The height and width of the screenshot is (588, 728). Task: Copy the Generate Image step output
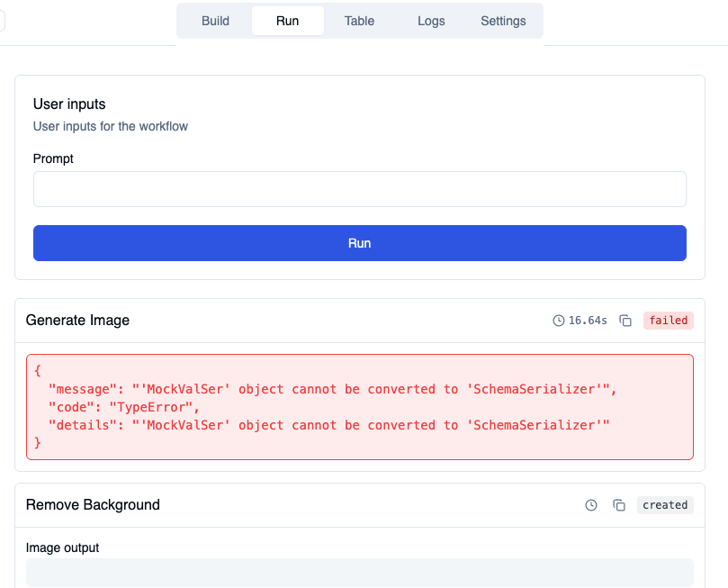625,321
